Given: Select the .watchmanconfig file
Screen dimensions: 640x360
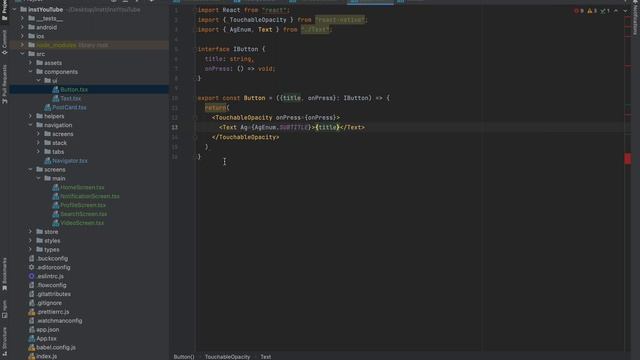Looking at the screenshot, I should (59, 321).
